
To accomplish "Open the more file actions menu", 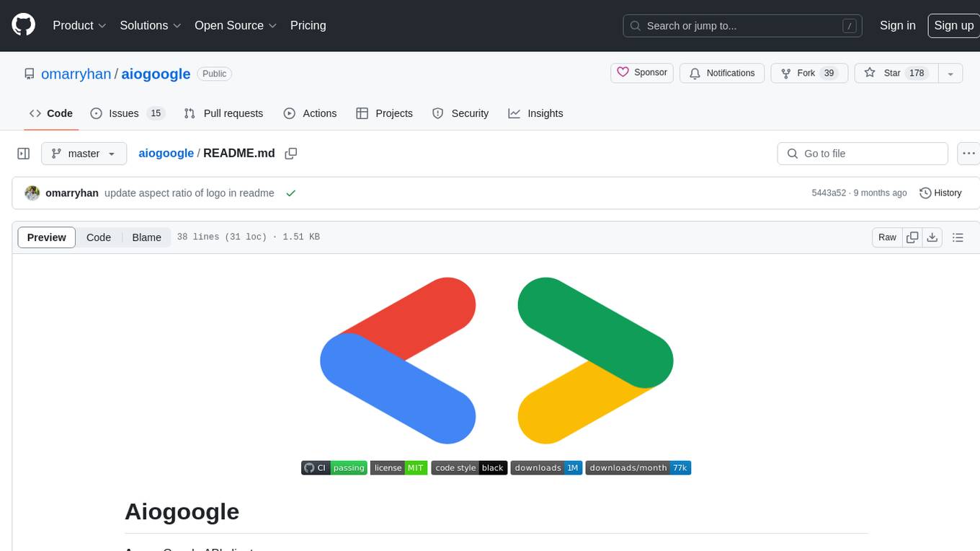I will pyautogui.click(x=969, y=154).
